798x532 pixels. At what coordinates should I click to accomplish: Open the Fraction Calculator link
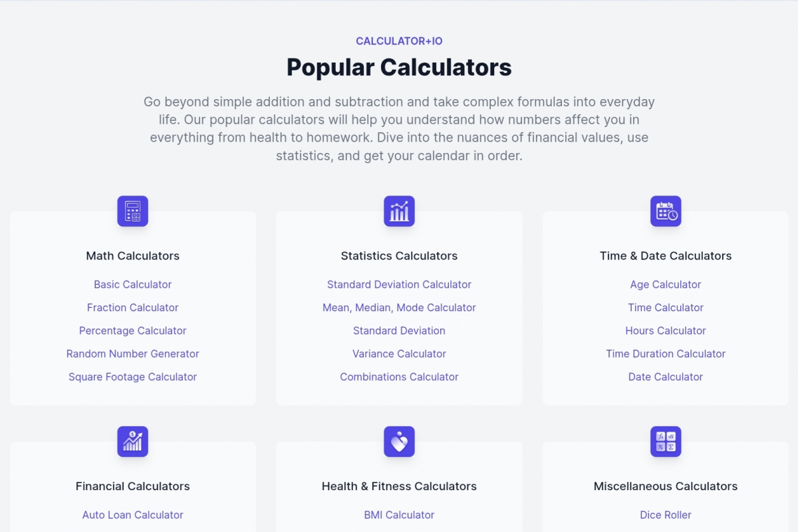click(x=133, y=308)
